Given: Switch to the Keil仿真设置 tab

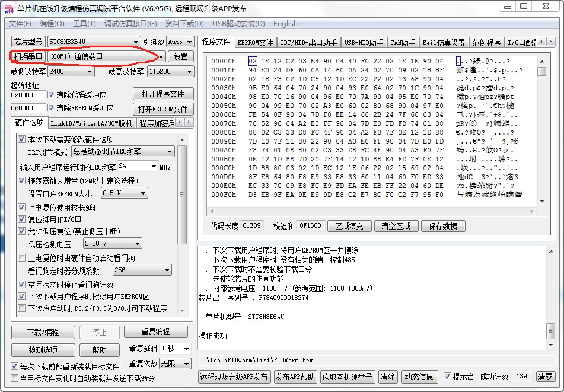Looking at the screenshot, I should pyautogui.click(x=444, y=43).
